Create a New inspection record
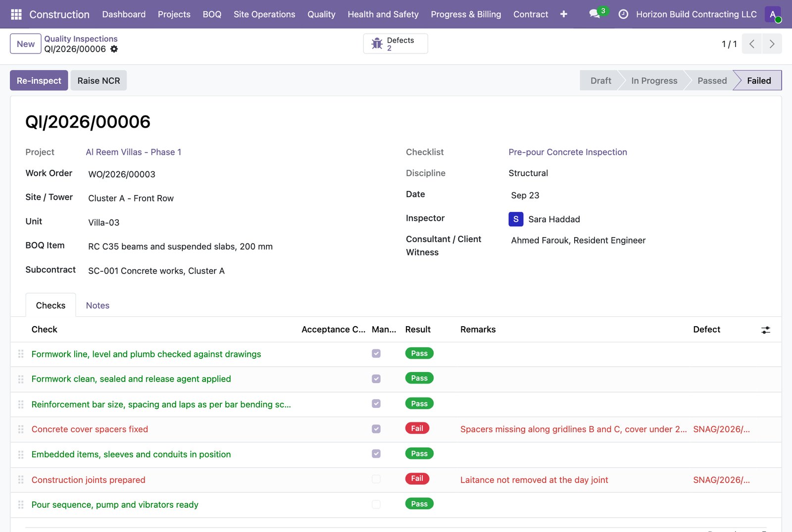 tap(26, 44)
